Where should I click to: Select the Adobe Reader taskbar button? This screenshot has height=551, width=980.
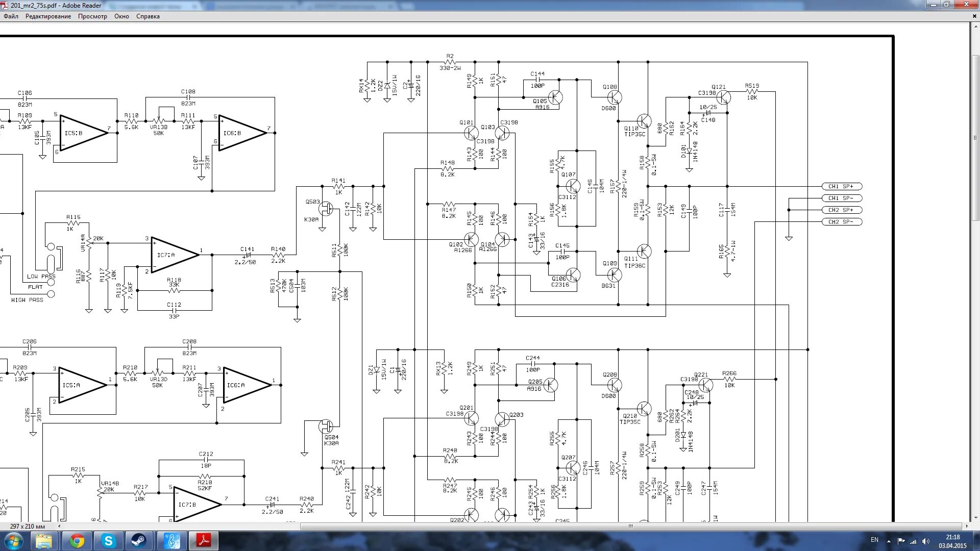(204, 541)
